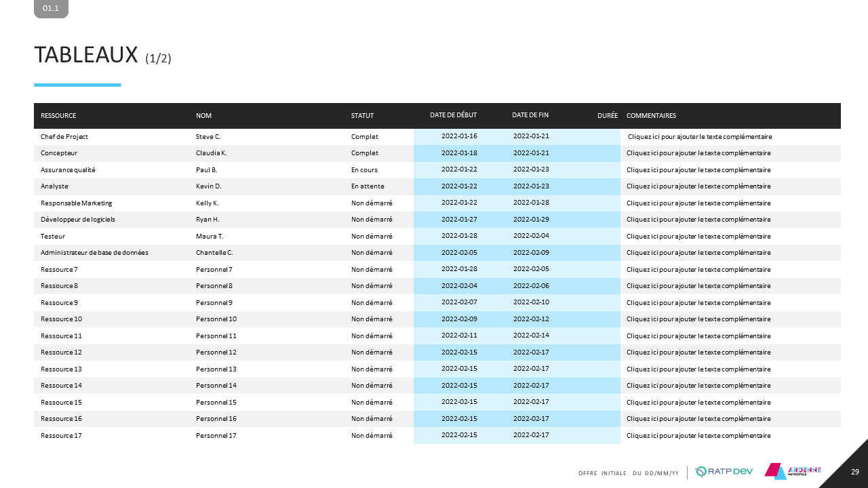Click the Assurance qualité cell
The height and width of the screenshot is (488, 868).
[x=68, y=170]
